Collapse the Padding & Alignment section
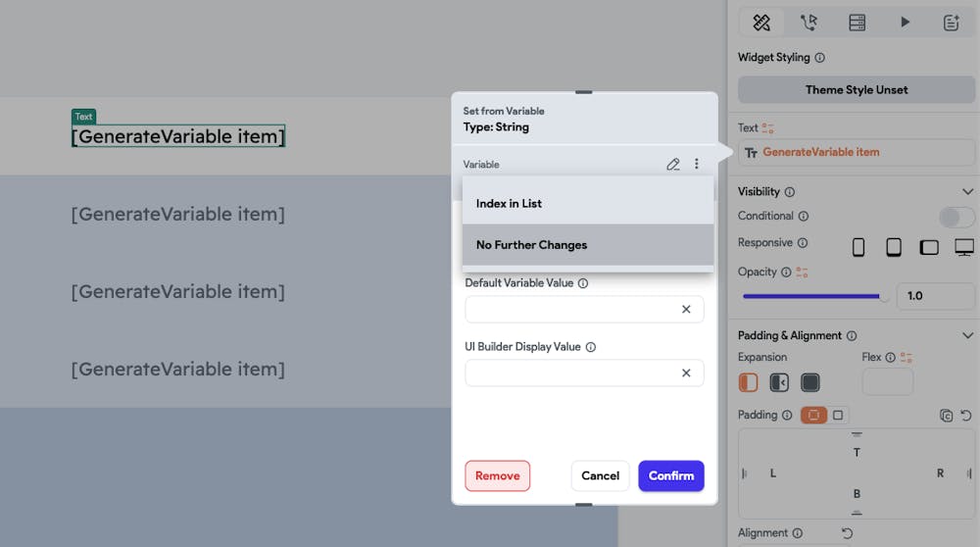 click(x=967, y=335)
